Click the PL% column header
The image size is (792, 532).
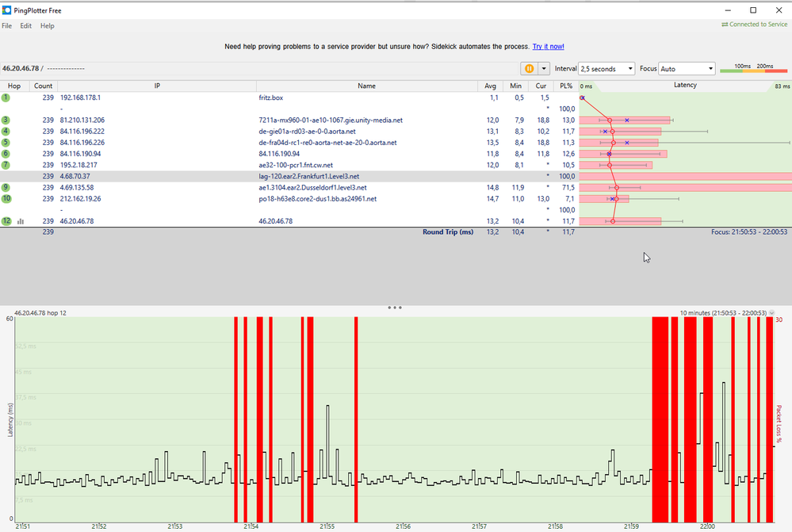tap(566, 86)
